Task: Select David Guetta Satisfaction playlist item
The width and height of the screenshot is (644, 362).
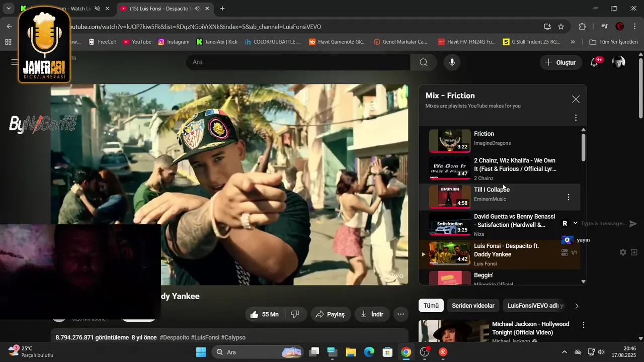Action: (499, 225)
